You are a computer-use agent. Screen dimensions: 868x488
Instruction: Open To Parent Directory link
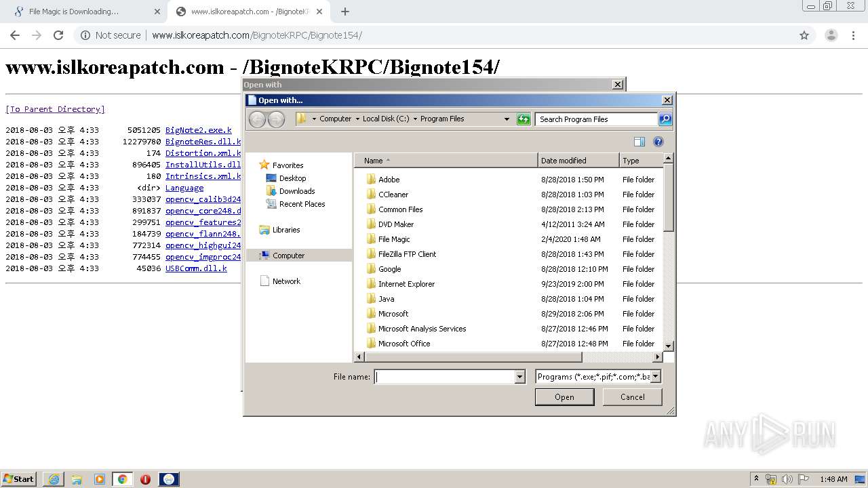55,109
